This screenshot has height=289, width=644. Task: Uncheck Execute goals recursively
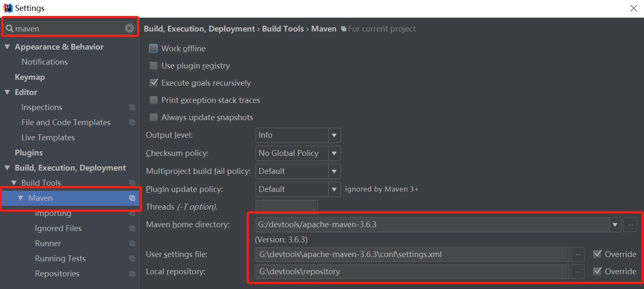(153, 83)
